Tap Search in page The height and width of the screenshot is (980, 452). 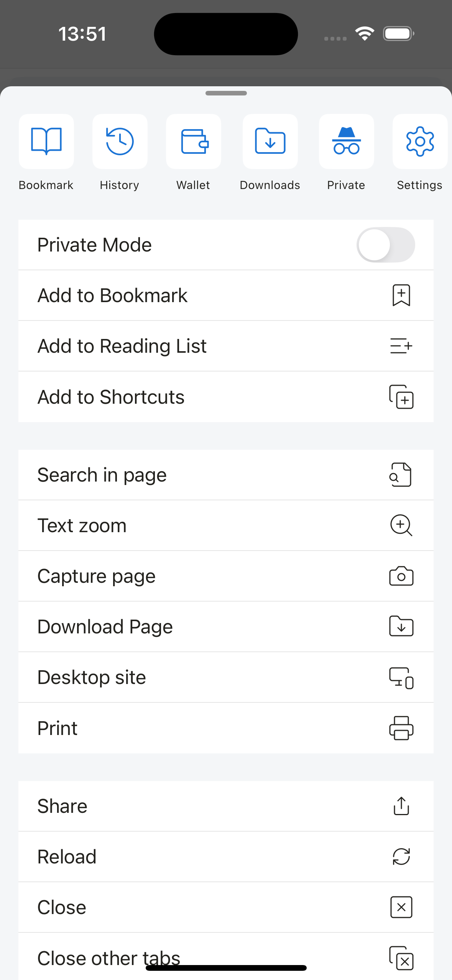[x=226, y=475]
